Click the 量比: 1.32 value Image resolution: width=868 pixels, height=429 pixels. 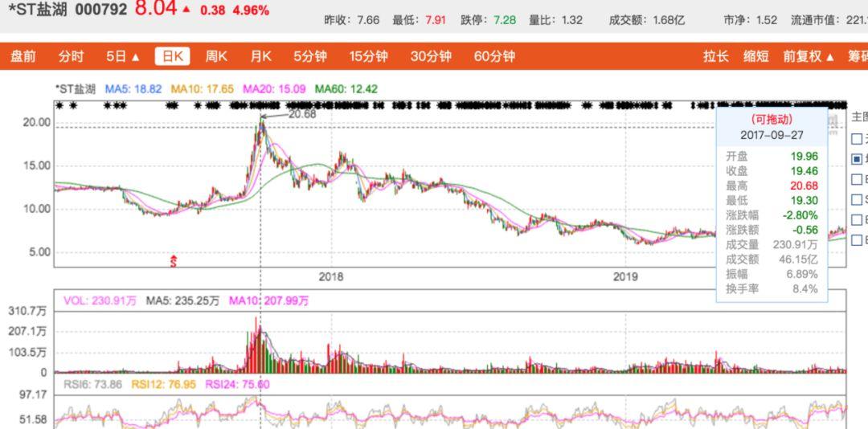556,20
